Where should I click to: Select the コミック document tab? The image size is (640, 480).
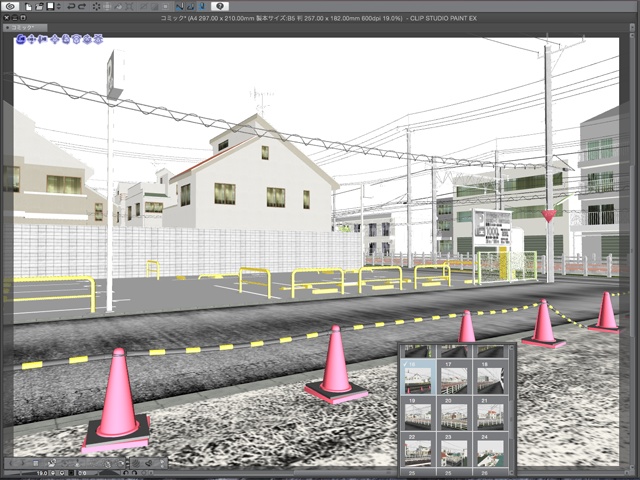point(25,27)
